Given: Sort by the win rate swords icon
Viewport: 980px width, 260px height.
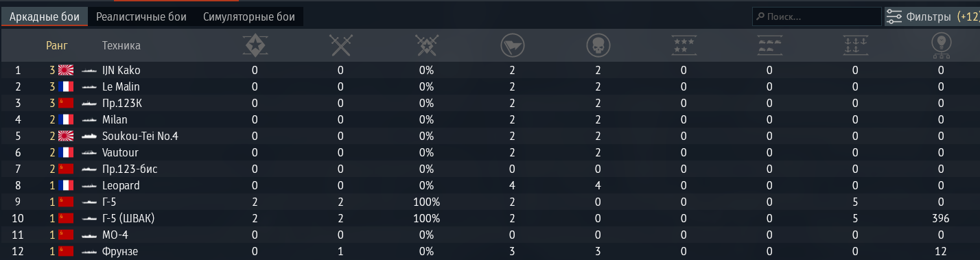Looking at the screenshot, I should [x=426, y=46].
